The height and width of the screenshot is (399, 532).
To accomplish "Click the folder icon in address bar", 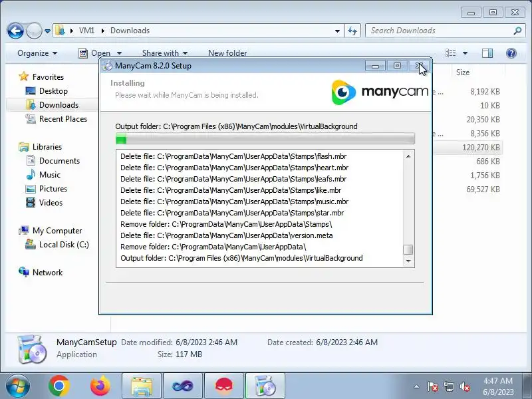I will point(60,31).
